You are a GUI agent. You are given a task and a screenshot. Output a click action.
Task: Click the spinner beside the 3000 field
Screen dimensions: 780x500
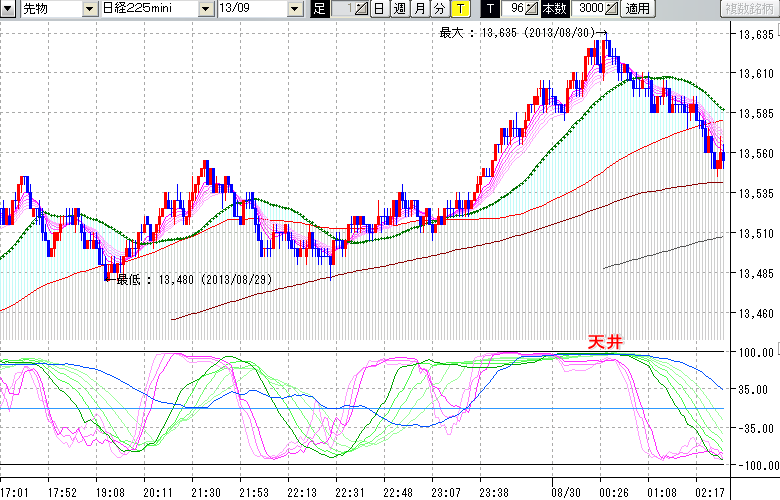coord(612,9)
